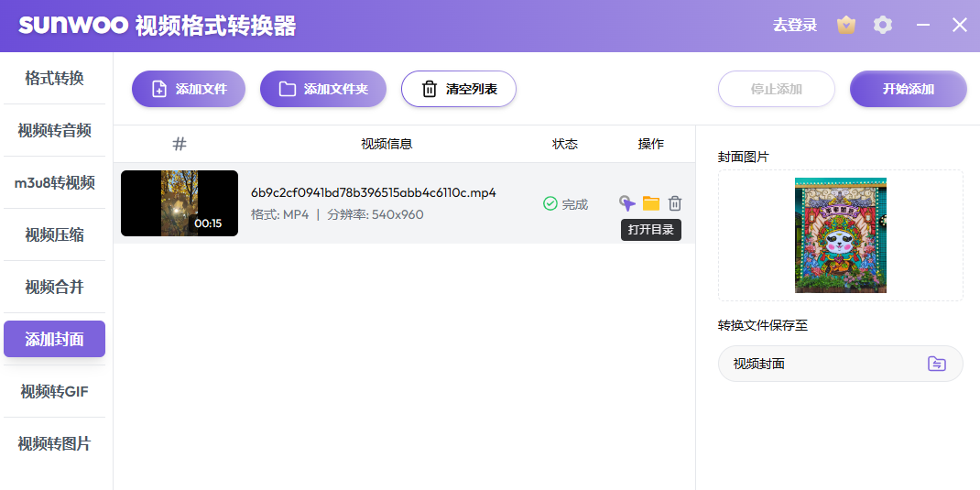Open settings via the gear icon
The image size is (980, 490).
(x=883, y=26)
